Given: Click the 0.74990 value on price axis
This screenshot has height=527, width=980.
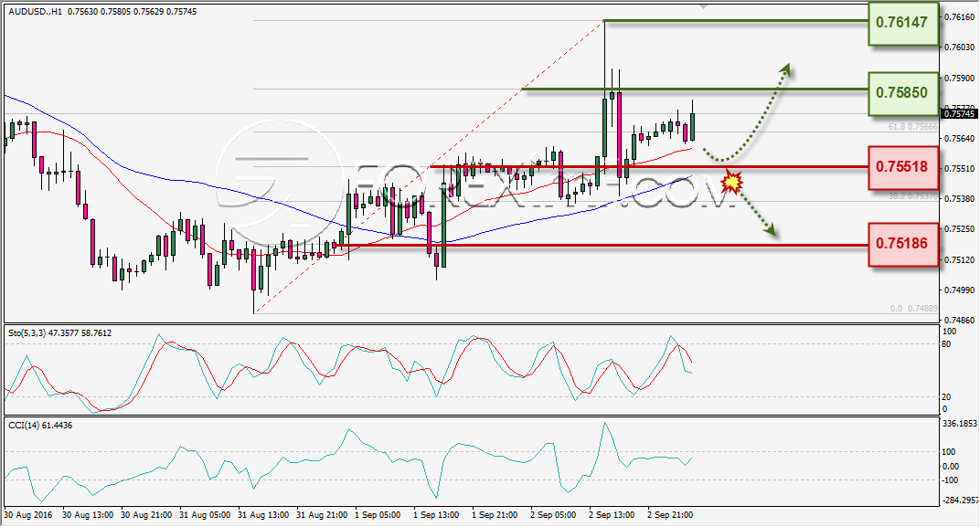Looking at the screenshot, I should point(959,290).
